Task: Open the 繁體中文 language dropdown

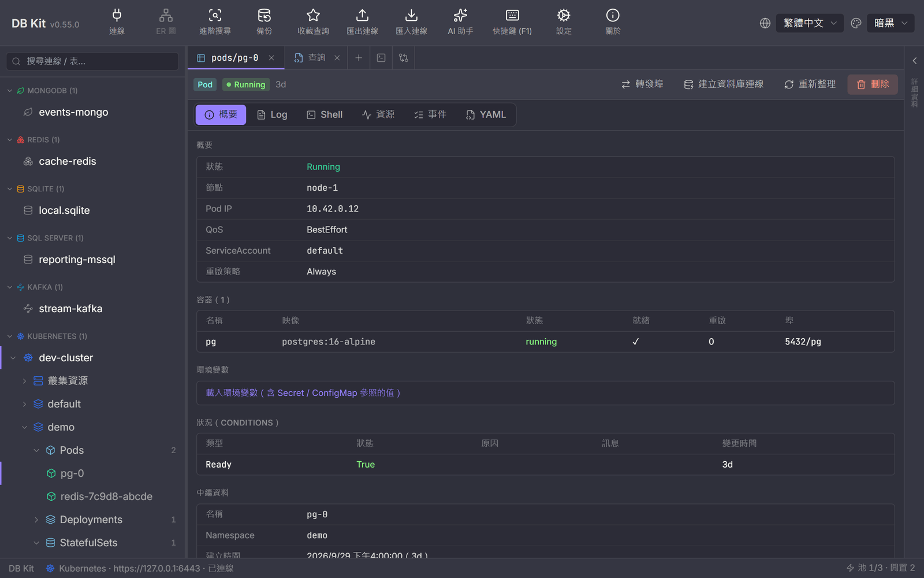Action: (810, 23)
